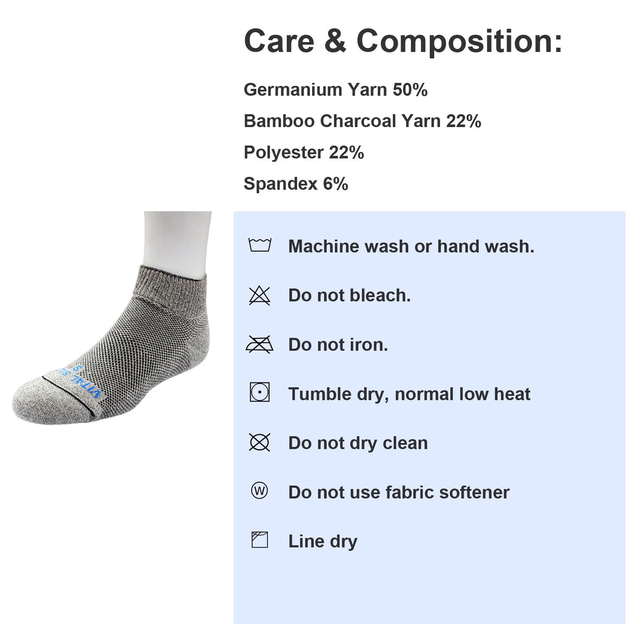
Task: Click the "Do not iron." label
Action: pos(338,345)
